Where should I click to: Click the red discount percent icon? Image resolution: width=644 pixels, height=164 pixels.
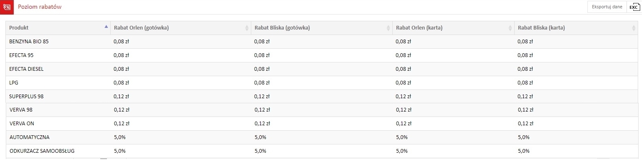[7, 7]
